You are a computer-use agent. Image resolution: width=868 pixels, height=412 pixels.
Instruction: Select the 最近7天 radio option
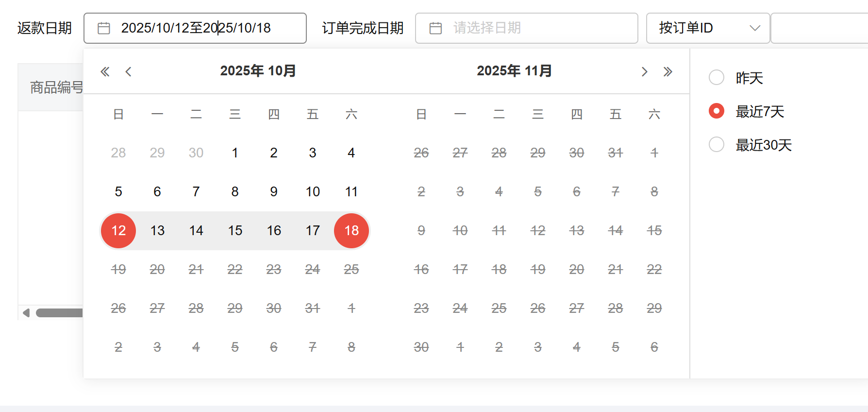717,111
